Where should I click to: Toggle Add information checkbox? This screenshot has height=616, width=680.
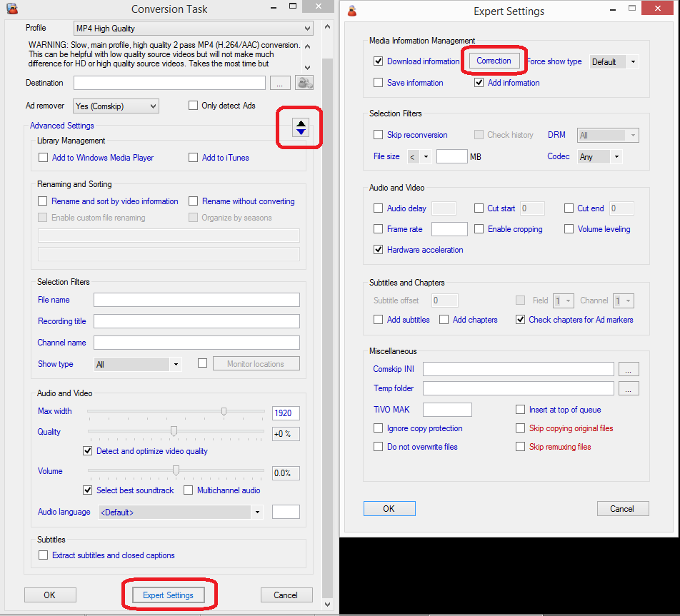(x=479, y=82)
